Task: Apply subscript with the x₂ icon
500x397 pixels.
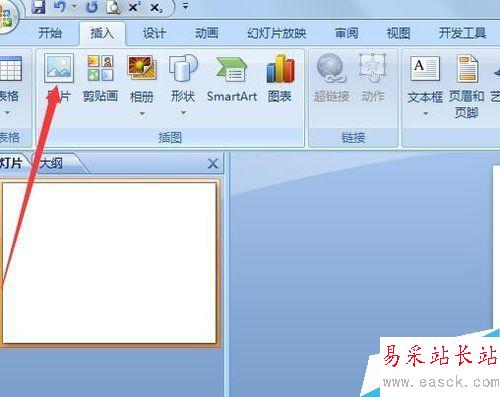Action: tap(156, 8)
